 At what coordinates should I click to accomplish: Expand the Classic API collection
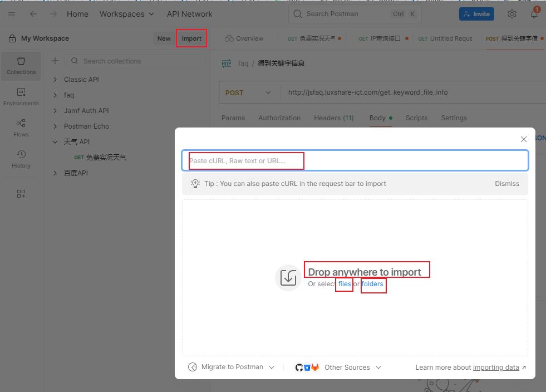click(55, 80)
